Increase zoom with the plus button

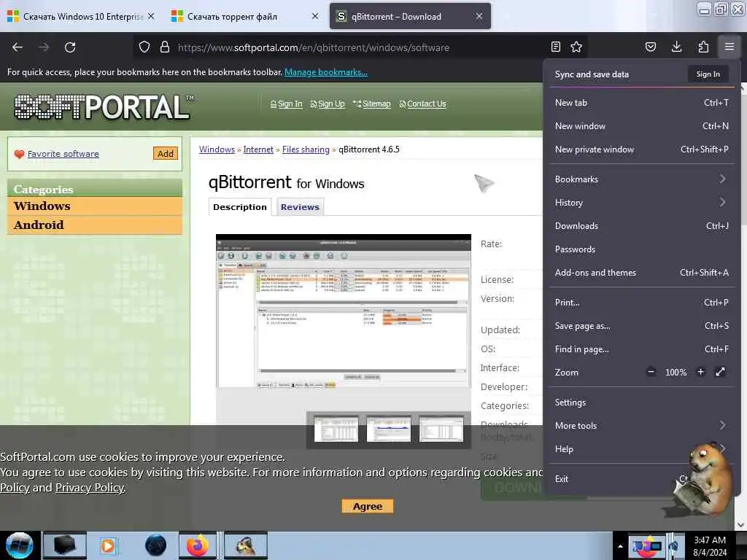tap(700, 372)
